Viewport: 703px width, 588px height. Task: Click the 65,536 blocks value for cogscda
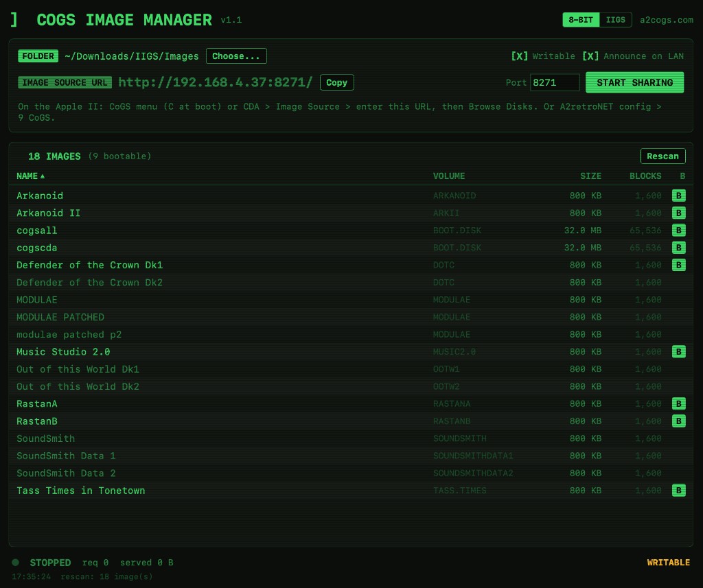click(x=645, y=248)
